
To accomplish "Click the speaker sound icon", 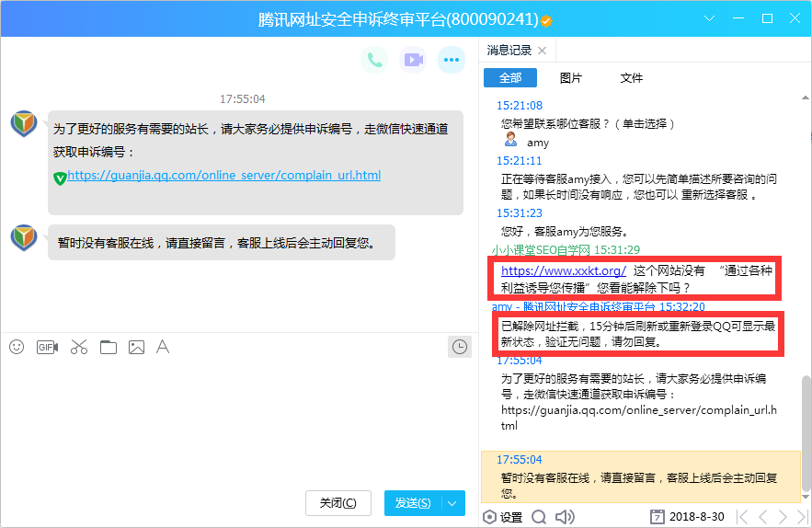I will coord(565,517).
